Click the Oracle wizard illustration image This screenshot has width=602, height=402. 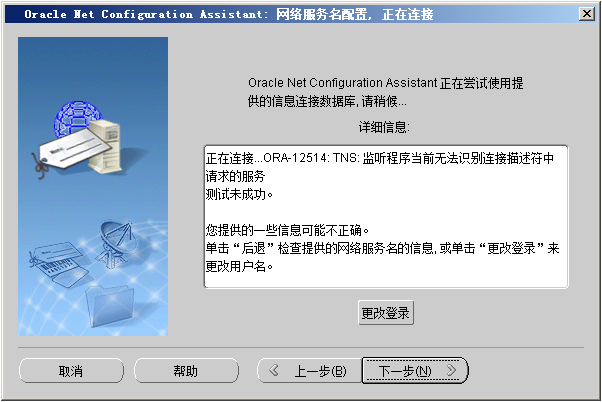coord(93,187)
